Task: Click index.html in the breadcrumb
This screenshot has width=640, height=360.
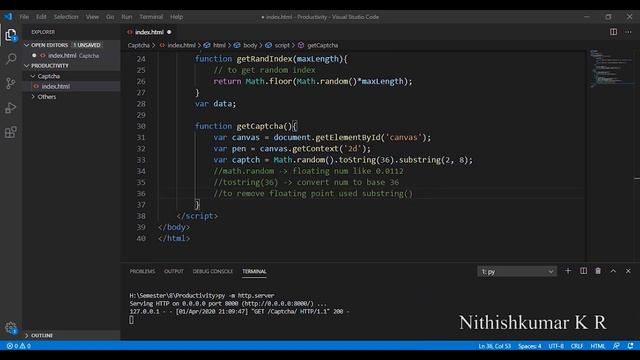Action: click(x=181, y=45)
